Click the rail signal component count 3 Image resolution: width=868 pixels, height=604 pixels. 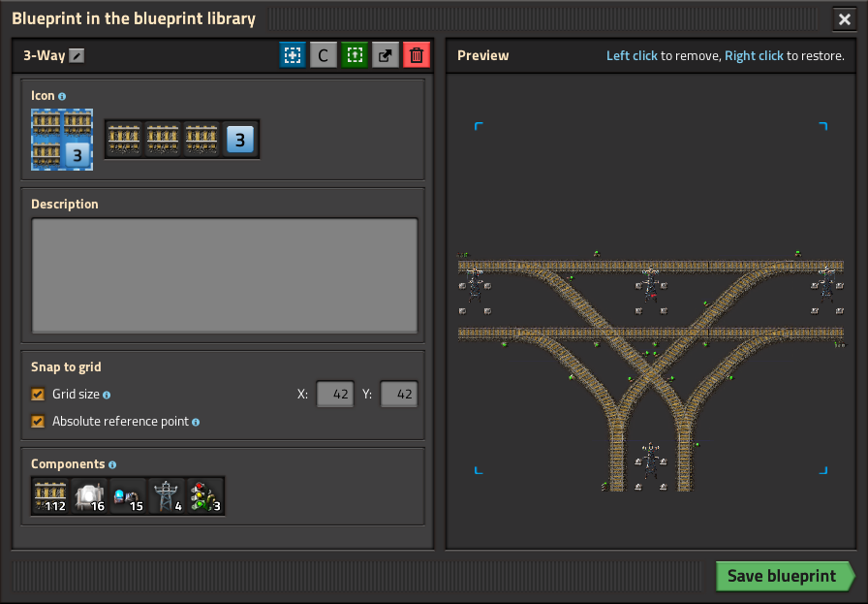[x=204, y=496]
